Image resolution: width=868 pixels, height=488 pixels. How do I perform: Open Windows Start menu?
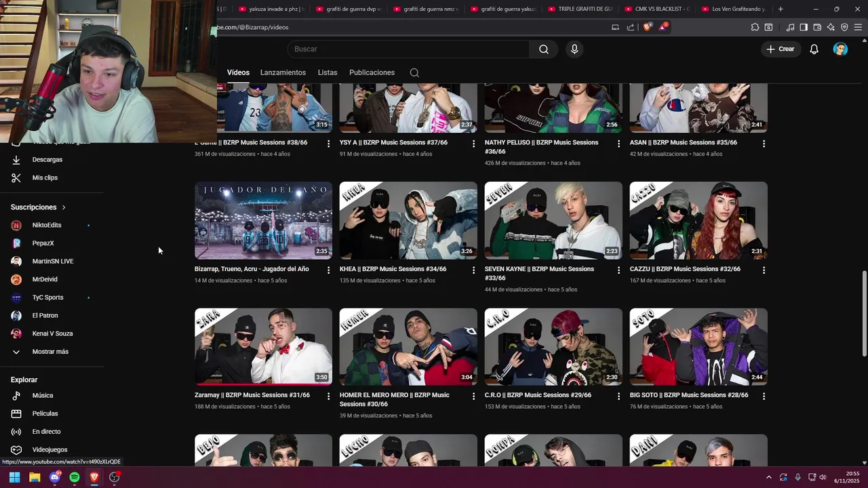pos(14,477)
